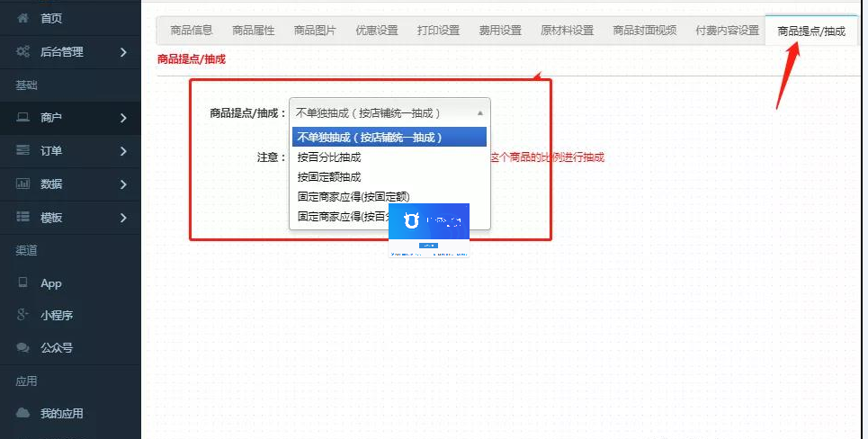This screenshot has width=868, height=439.
Task: Select the 商品提点/抽成 tab
Action: click(811, 31)
